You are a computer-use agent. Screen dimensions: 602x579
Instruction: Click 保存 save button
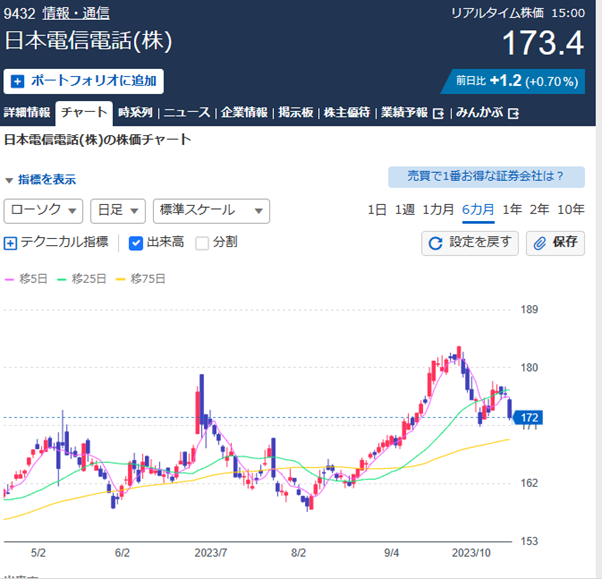(556, 243)
